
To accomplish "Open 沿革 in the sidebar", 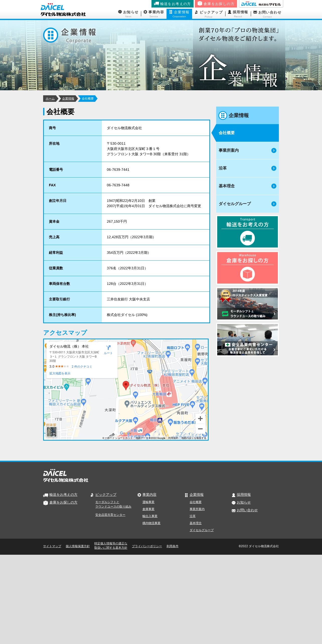I will [x=247, y=168].
